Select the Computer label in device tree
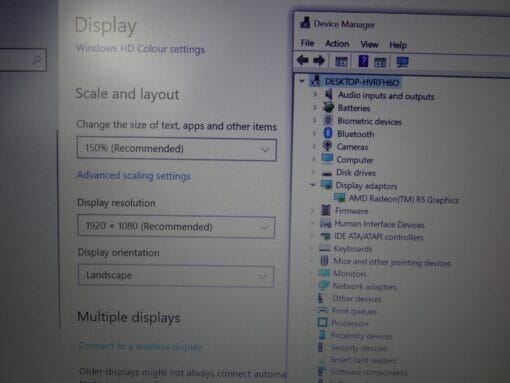Image resolution: width=510 pixels, height=383 pixels. (x=355, y=160)
